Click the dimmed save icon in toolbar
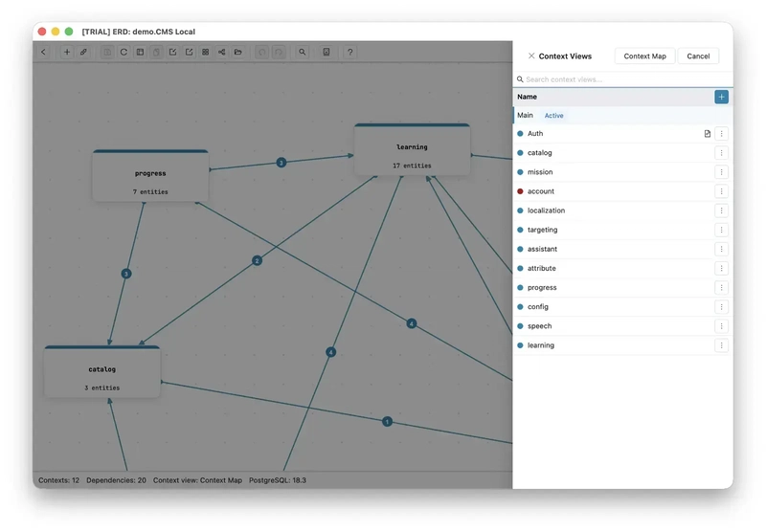The image size is (766, 532). pos(107,52)
